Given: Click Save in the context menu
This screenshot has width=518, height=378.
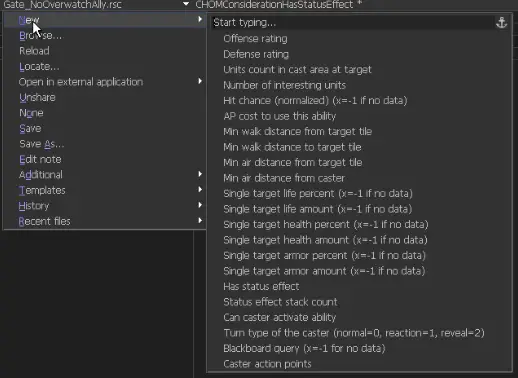Looking at the screenshot, I should pyautogui.click(x=105, y=128).
